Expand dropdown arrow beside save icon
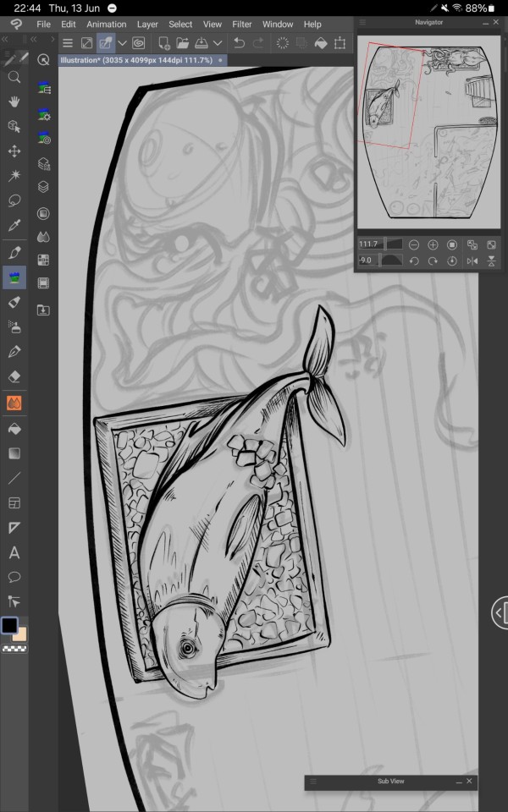 coord(218,42)
